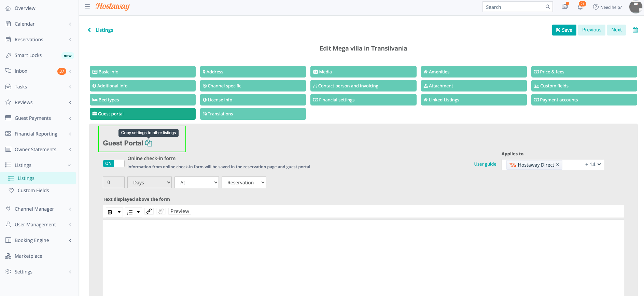
Task: Click the Save button
Action: tap(564, 30)
